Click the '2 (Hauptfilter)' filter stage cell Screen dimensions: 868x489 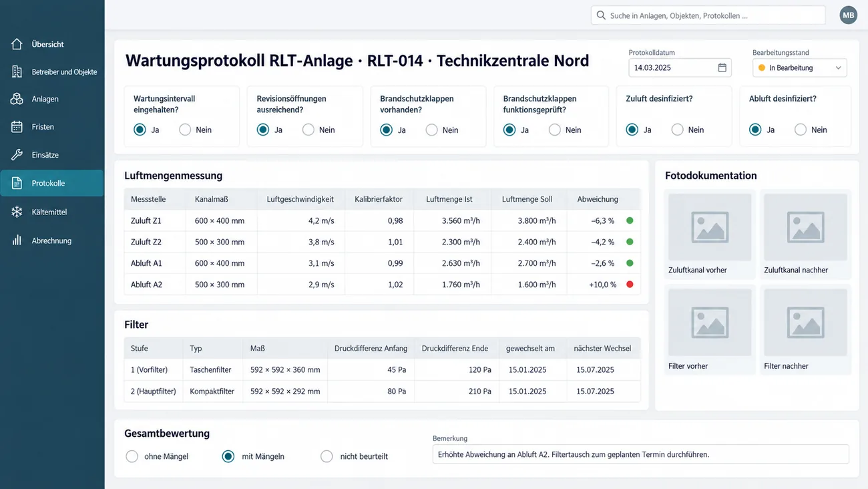pos(154,391)
